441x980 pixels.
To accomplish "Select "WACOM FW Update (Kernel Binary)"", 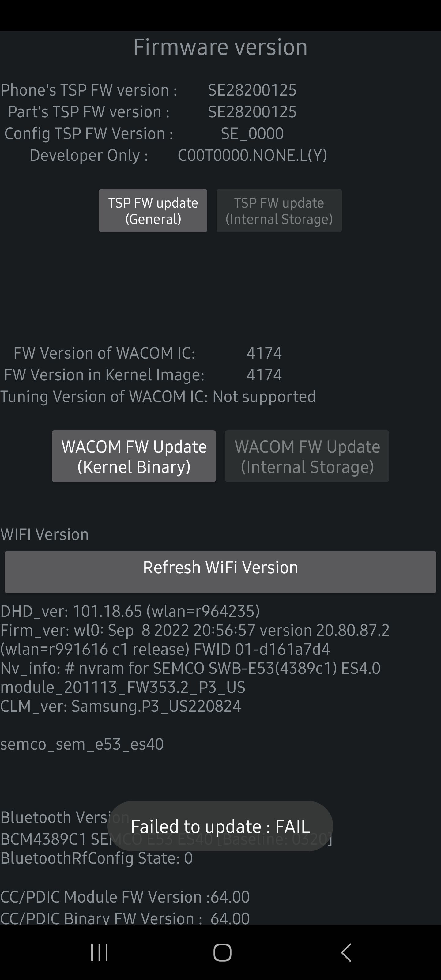I will pos(134,456).
